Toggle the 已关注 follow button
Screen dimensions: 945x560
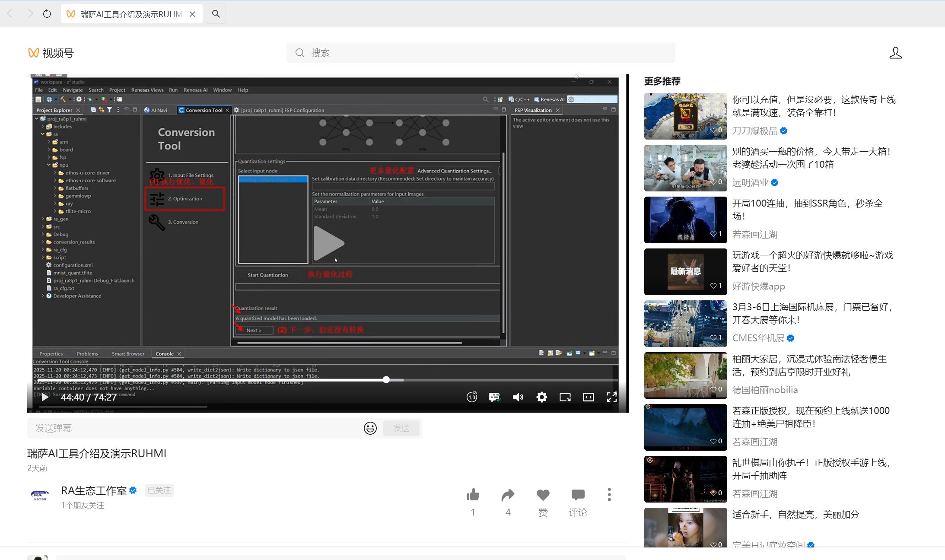[159, 490]
